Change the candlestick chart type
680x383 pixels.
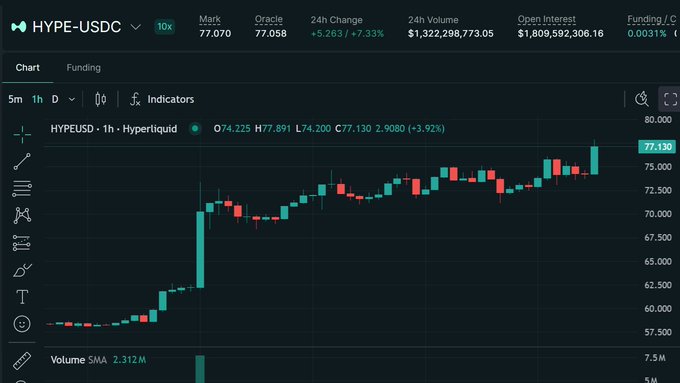(101, 99)
